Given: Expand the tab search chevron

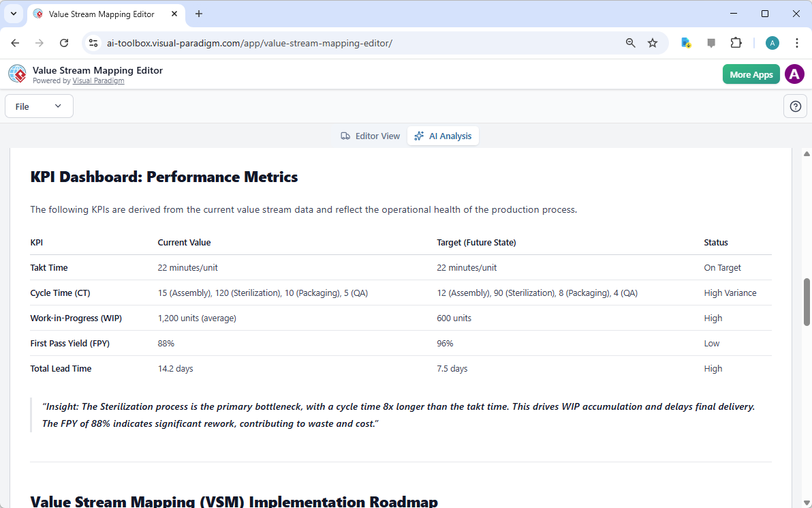Looking at the screenshot, I should pyautogui.click(x=13, y=14).
